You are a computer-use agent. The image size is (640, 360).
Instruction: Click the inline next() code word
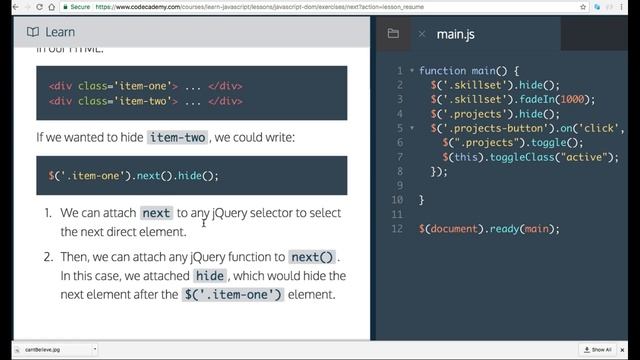[x=312, y=257]
